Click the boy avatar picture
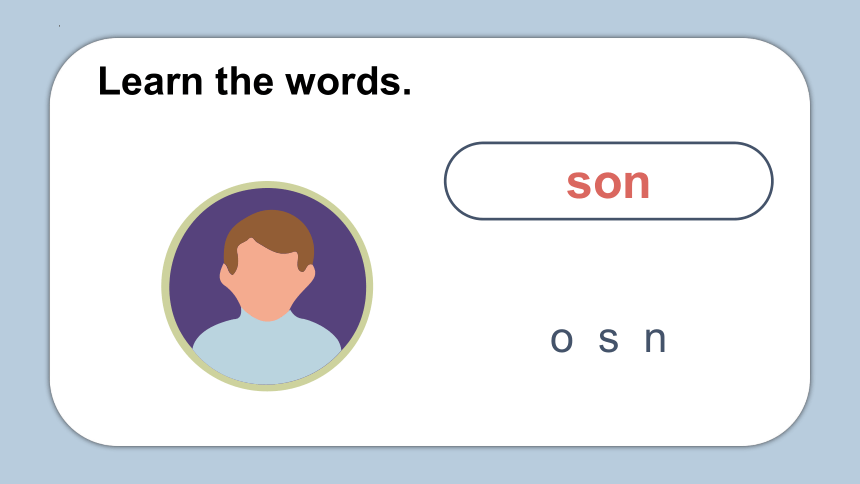 point(267,286)
